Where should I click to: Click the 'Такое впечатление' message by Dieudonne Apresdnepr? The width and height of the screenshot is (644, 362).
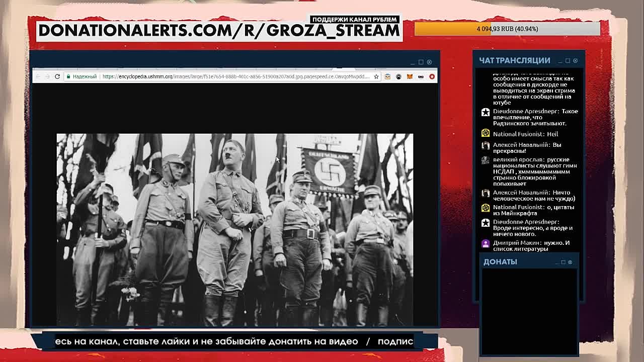[x=535, y=117]
